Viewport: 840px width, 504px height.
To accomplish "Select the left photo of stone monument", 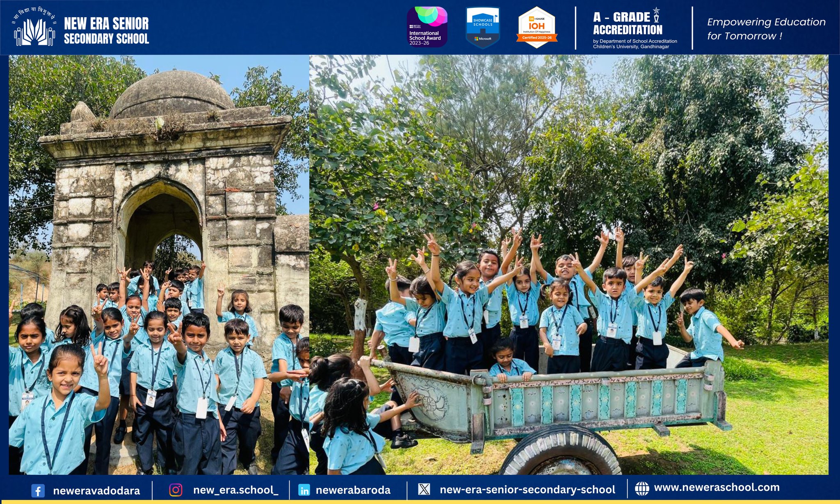I will coord(159,265).
